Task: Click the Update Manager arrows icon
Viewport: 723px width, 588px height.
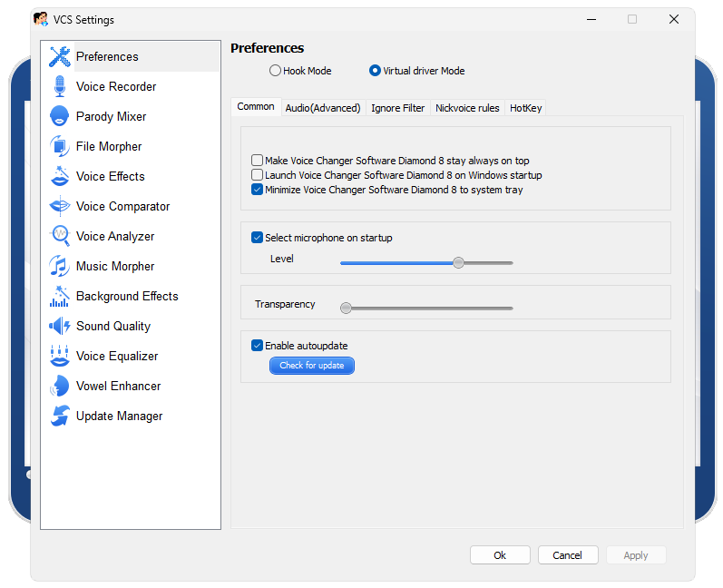Action: tap(60, 416)
